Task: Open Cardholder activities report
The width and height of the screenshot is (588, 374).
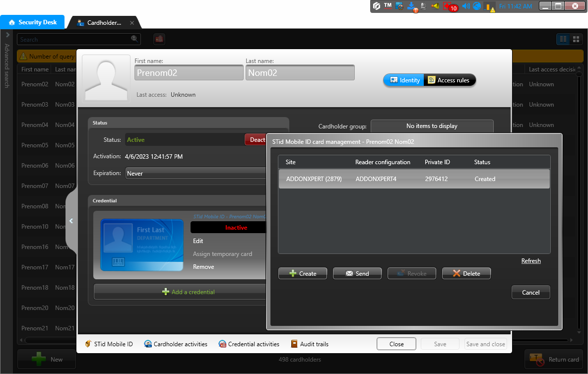Action: click(176, 344)
